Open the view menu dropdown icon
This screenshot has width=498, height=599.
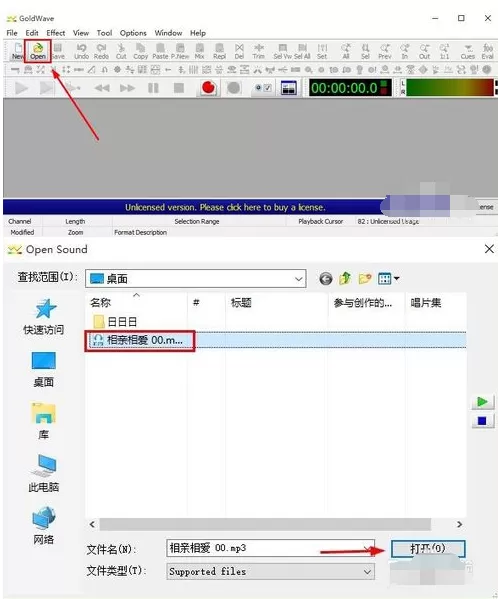coord(388,279)
